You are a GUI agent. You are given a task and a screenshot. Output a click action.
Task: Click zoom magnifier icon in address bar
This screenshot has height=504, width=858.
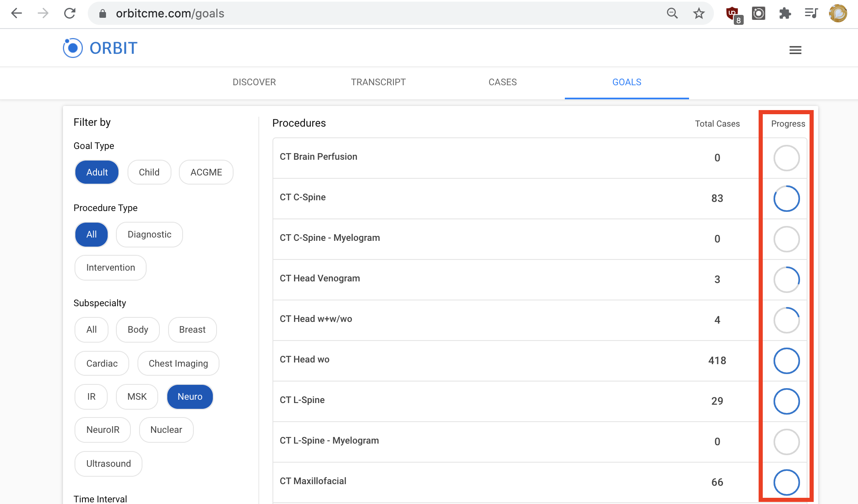click(672, 13)
